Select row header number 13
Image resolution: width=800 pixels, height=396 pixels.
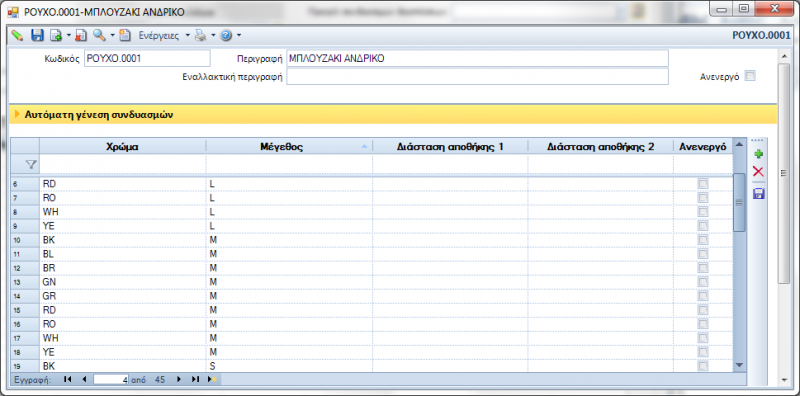[x=25, y=282]
